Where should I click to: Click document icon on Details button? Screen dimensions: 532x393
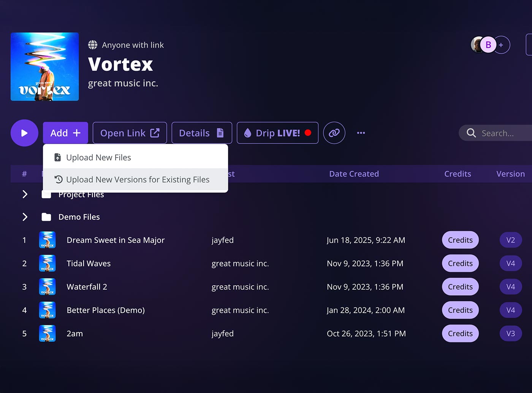click(220, 132)
